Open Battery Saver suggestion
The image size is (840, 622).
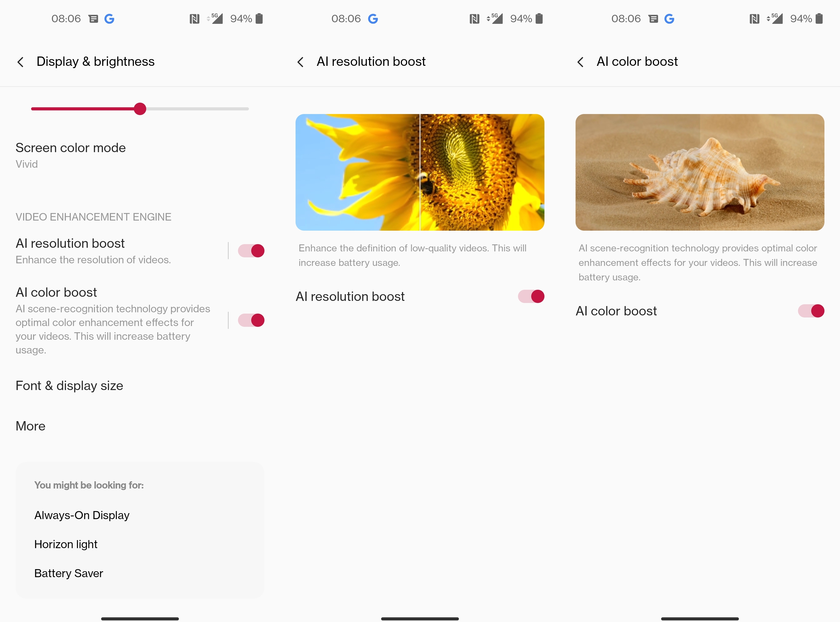(x=68, y=573)
